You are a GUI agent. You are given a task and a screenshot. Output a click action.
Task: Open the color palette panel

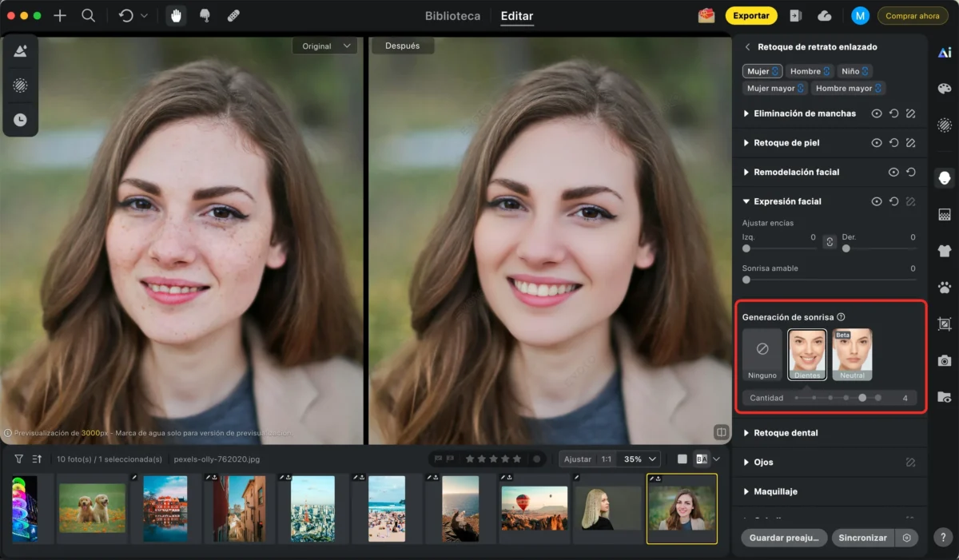pyautogui.click(x=945, y=89)
